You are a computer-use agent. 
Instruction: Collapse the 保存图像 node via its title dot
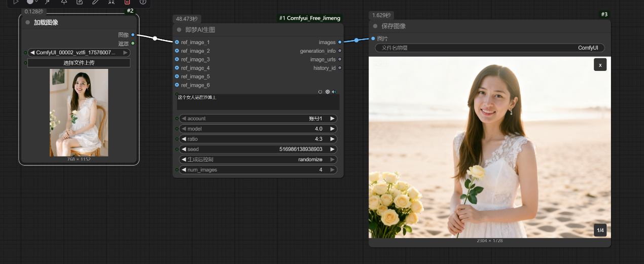click(x=375, y=26)
